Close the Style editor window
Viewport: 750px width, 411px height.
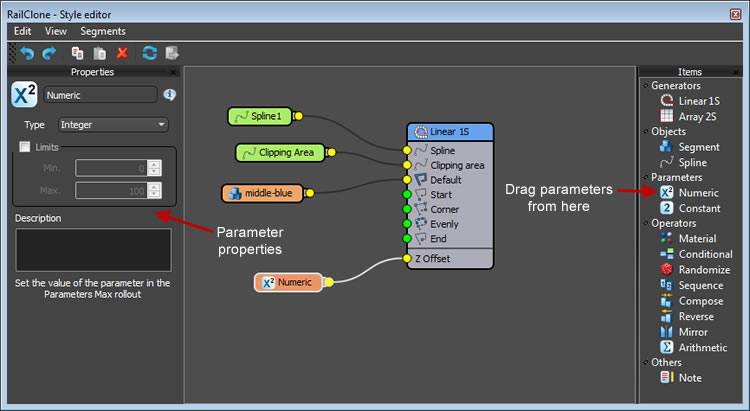736,14
